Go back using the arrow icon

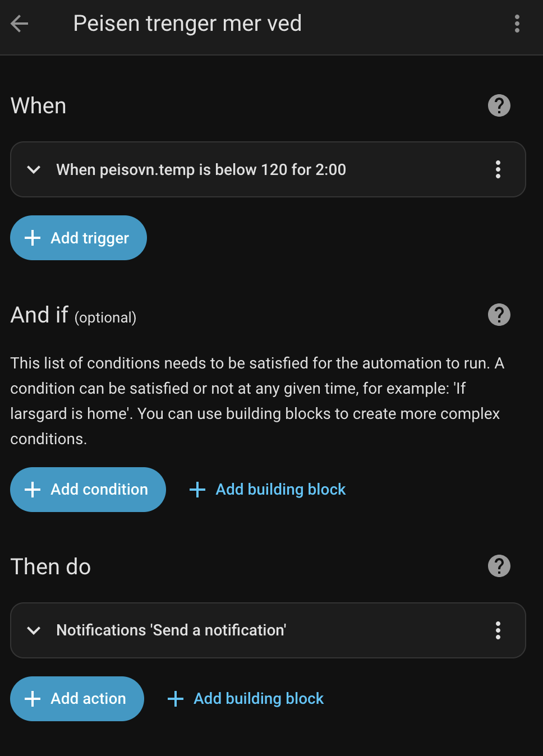click(20, 24)
